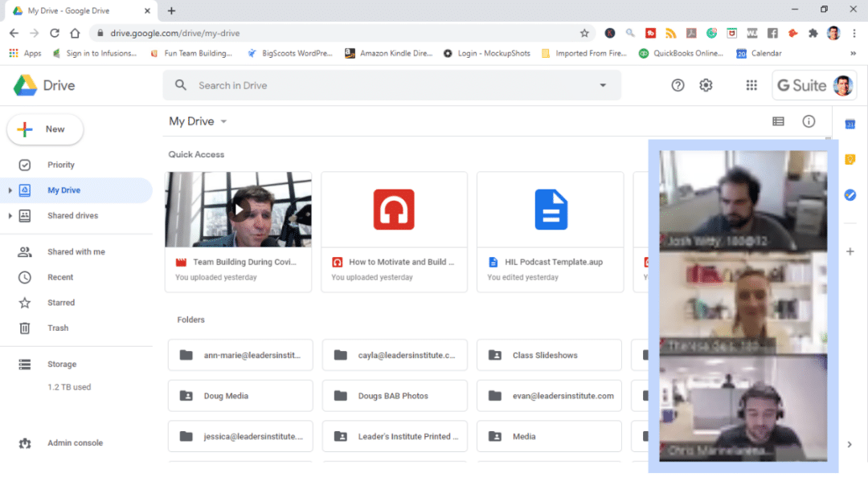
Task: Click the New button
Action: pos(45,129)
